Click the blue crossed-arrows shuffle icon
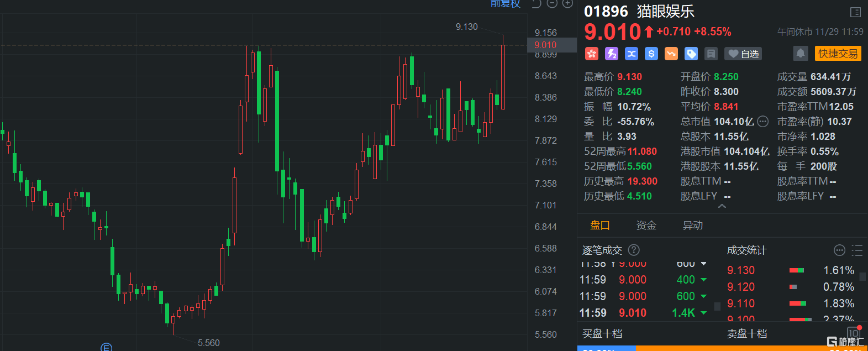Image resolution: width=868 pixels, height=351 pixels. [632, 54]
